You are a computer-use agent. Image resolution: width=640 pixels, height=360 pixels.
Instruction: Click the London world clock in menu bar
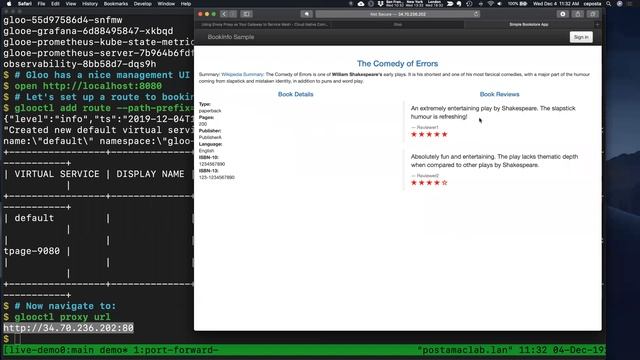pyautogui.click(x=434, y=4)
